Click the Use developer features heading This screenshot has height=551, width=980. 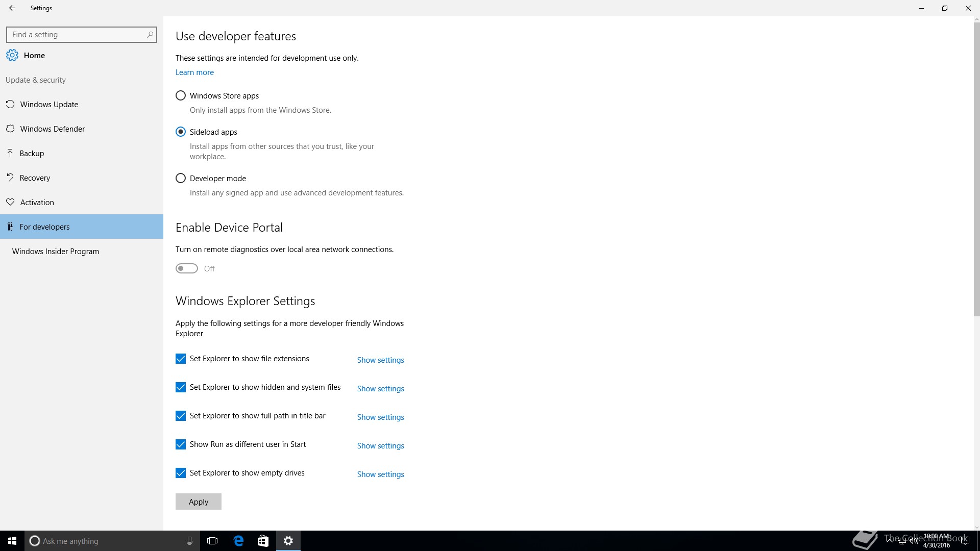coord(236,36)
